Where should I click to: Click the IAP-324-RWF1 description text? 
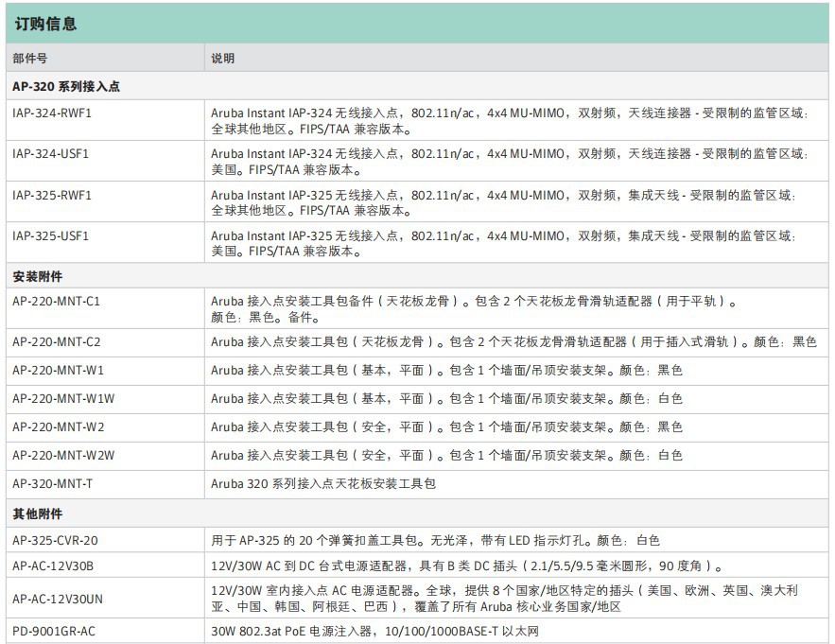(510, 121)
